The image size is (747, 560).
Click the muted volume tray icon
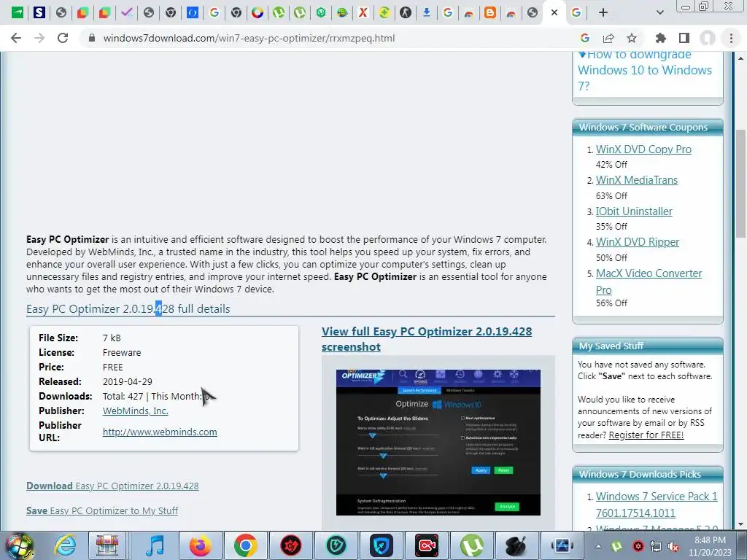click(673, 546)
